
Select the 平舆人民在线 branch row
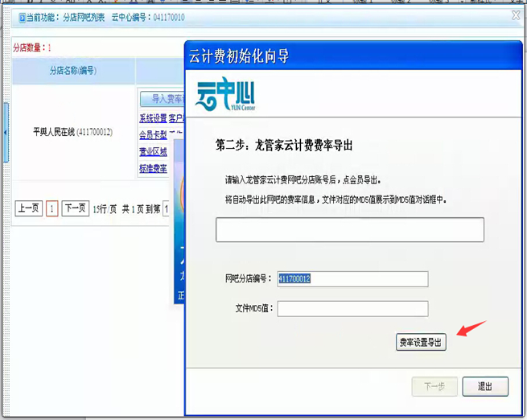[72, 132]
